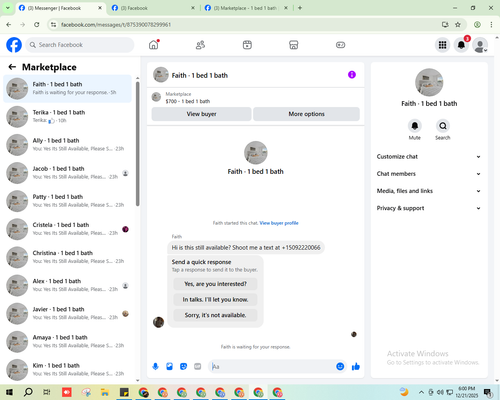Select the Faith - 1 bed 1 bath conversation
Viewport: 500px width, 400px height.
coord(68,89)
